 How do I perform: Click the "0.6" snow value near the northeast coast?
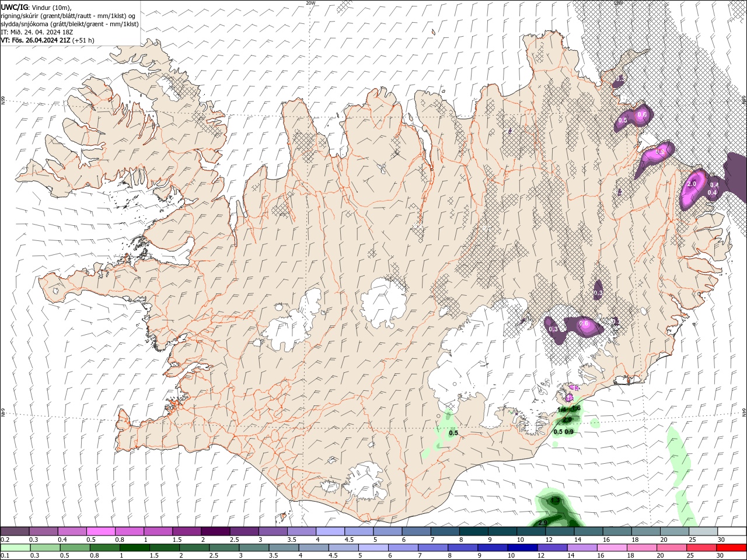pyautogui.click(x=642, y=115)
